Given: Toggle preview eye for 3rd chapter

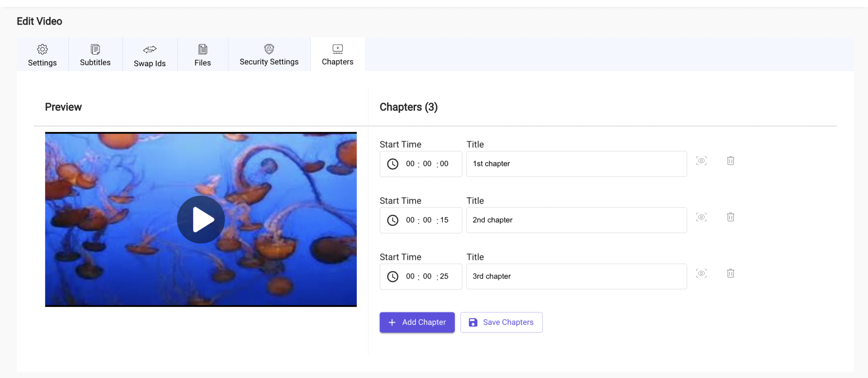Looking at the screenshot, I should [701, 273].
